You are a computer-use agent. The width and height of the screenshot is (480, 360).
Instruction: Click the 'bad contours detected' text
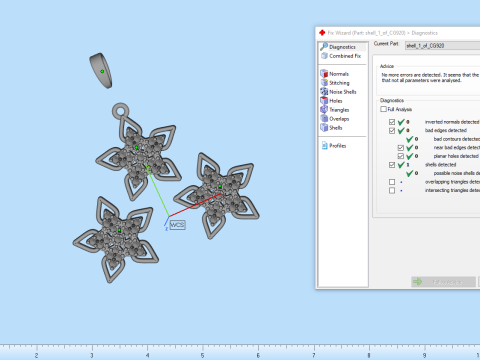[457, 139]
